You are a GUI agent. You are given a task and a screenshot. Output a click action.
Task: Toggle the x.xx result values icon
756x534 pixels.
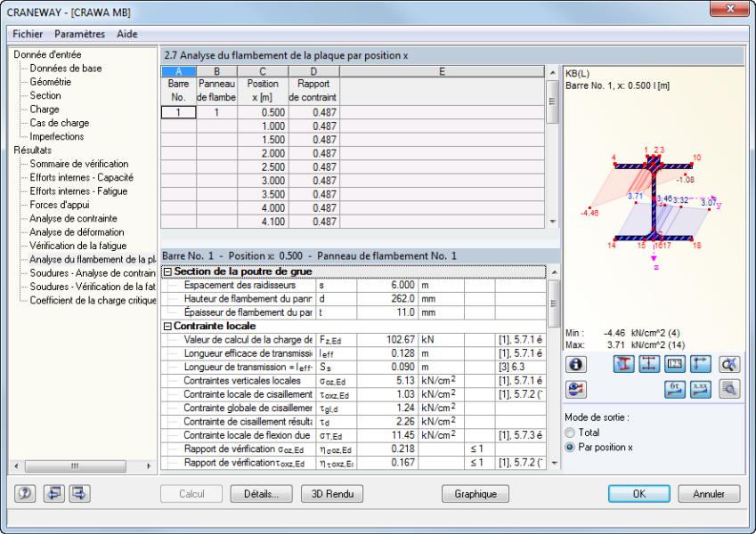(x=700, y=390)
